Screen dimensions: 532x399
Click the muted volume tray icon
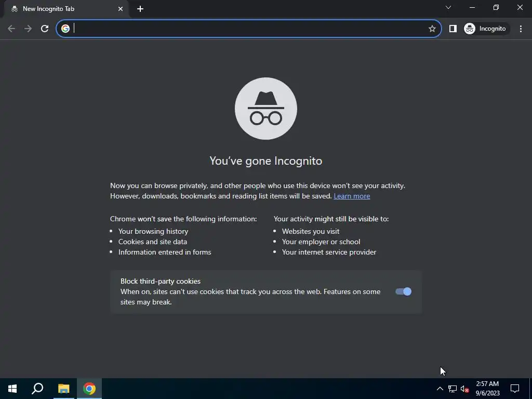click(x=465, y=389)
